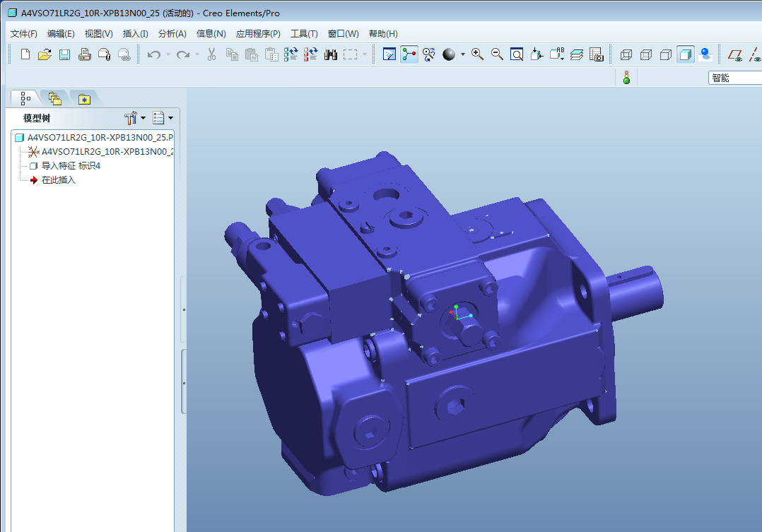Click the pump drive shaft in viewport
Image resolution: width=762 pixels, height=532 pixels.
(x=635, y=292)
